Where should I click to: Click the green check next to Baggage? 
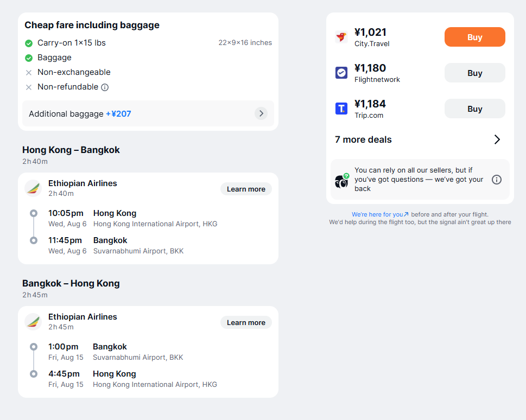coord(29,58)
